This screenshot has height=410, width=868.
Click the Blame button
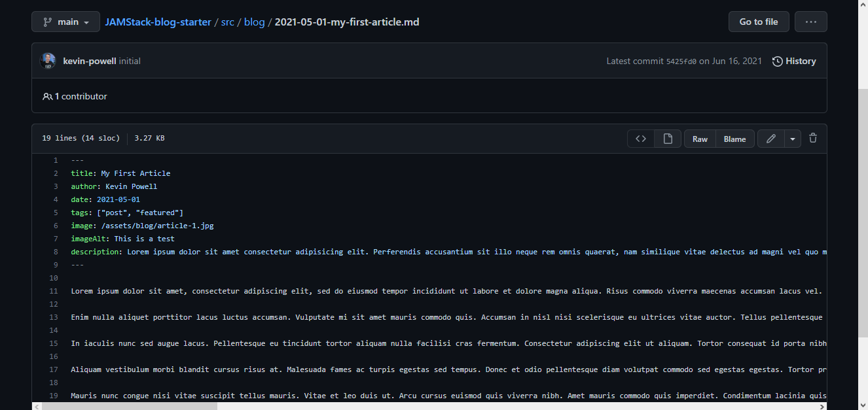[734, 139]
